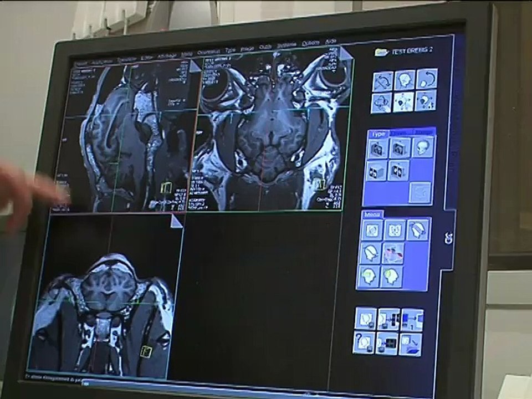Viewport: 532px width, 399px height.
Task: Click the TEST GREHG 2 patient name
Action: coord(412,50)
